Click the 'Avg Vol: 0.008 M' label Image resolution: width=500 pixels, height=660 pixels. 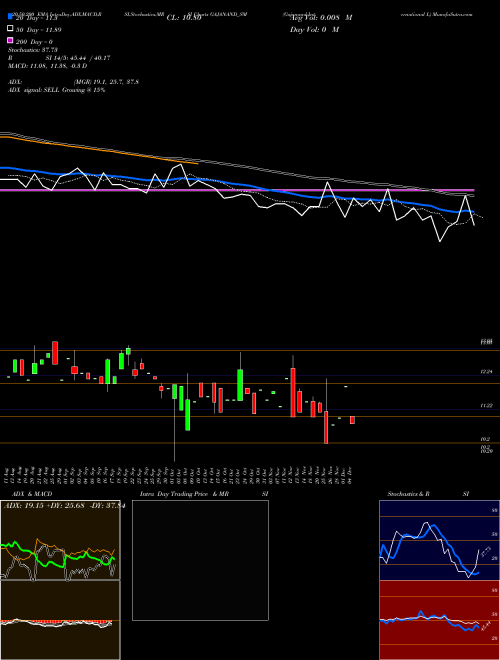[x=321, y=18]
